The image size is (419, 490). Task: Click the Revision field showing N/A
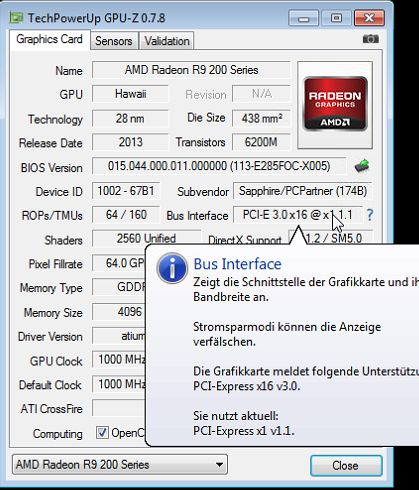coord(262,94)
